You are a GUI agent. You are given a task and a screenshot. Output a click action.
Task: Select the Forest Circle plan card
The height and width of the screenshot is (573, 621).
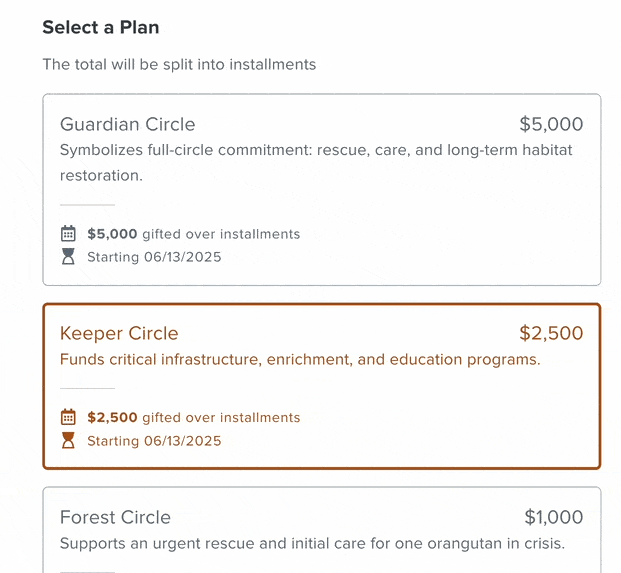[x=322, y=530]
